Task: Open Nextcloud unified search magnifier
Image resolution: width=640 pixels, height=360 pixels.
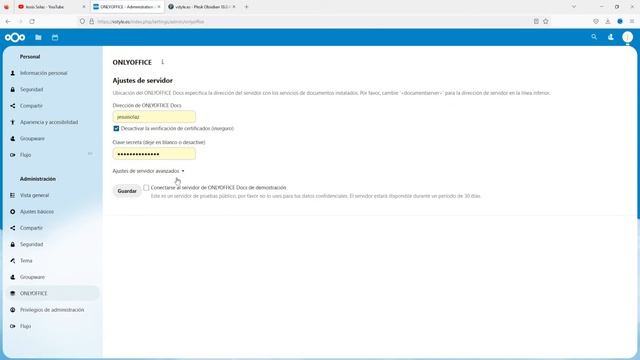Action: coord(594,37)
